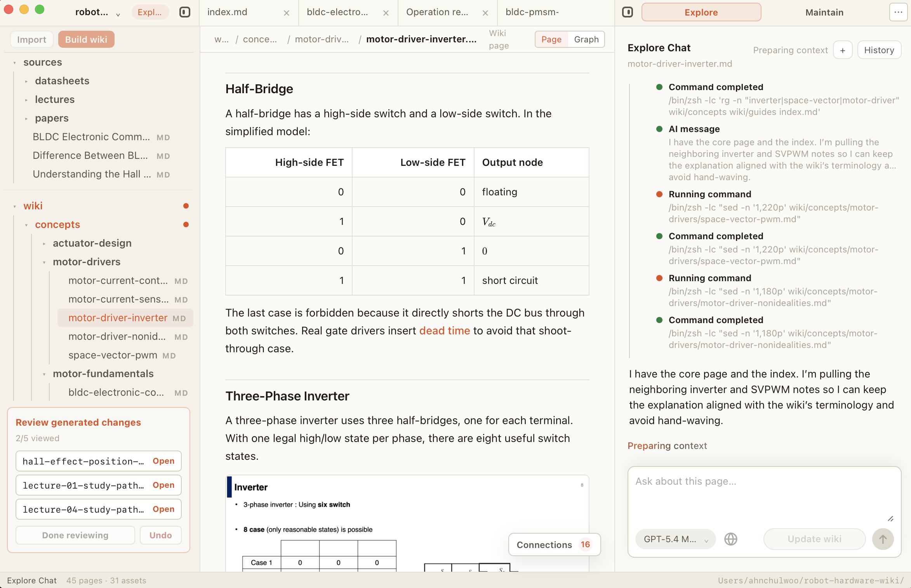Collapse the wiki folder
The width and height of the screenshot is (911, 588).
(x=15, y=206)
